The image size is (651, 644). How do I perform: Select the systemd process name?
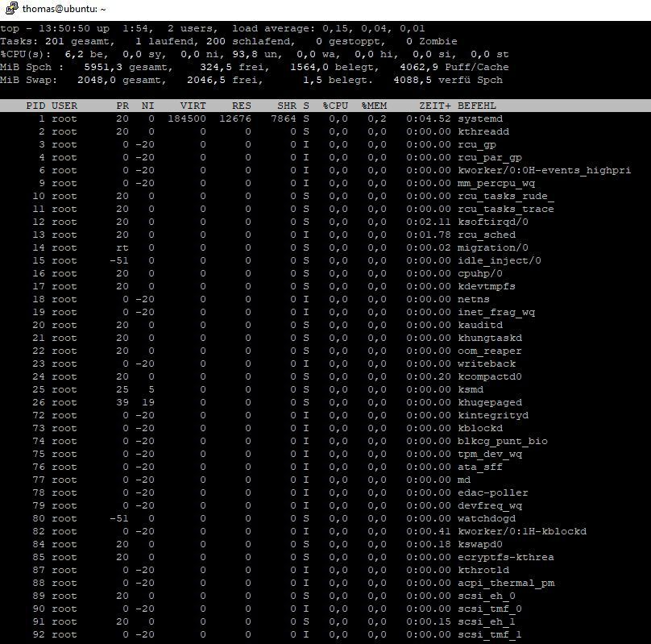(x=480, y=118)
